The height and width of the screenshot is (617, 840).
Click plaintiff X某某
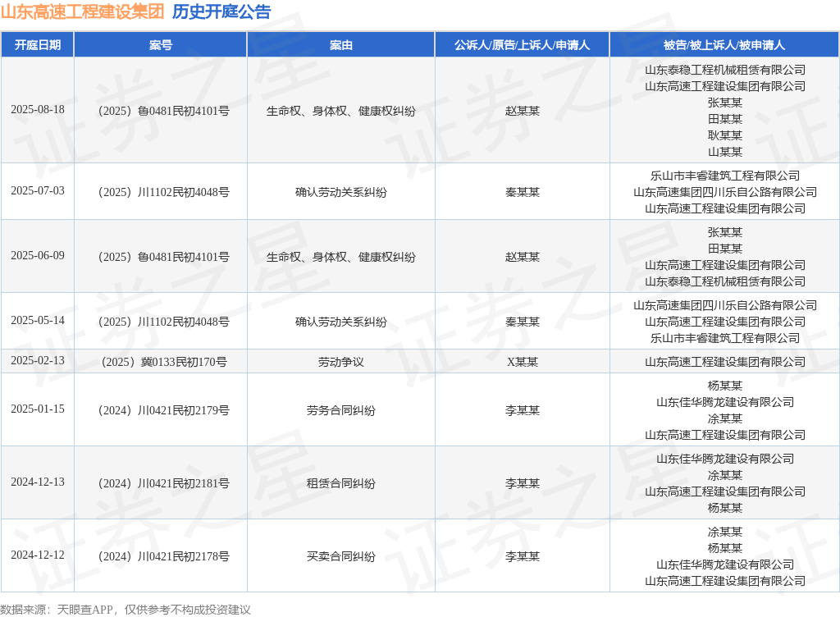coord(523,362)
